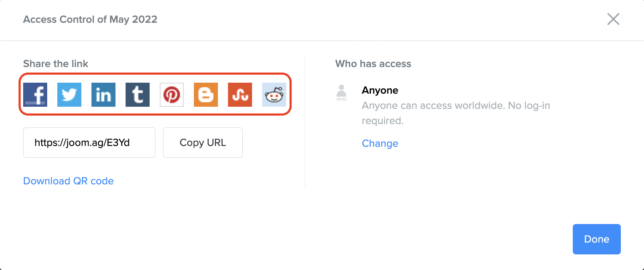The width and height of the screenshot is (644, 270).
Task: Click Change to modify access
Action: point(380,143)
